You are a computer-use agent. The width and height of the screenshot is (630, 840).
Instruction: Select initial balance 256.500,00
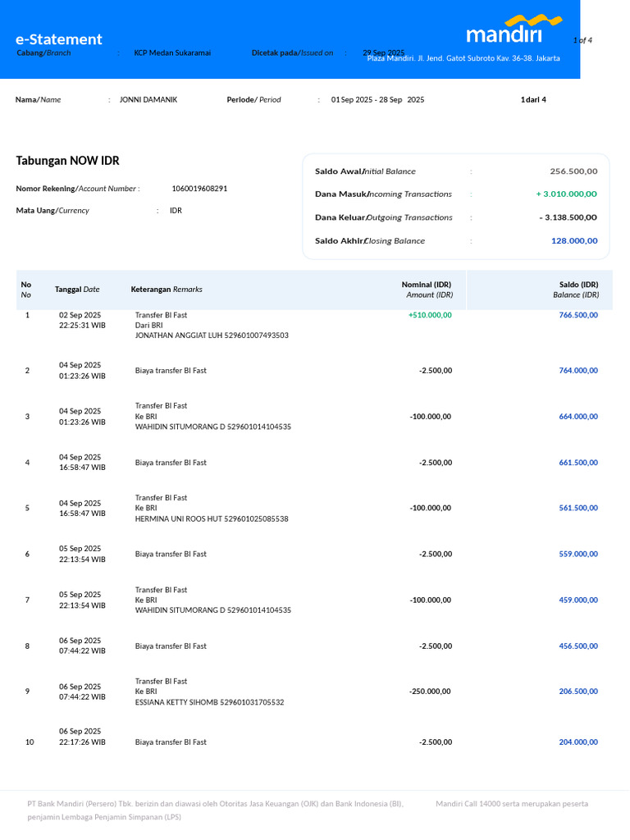click(x=573, y=171)
